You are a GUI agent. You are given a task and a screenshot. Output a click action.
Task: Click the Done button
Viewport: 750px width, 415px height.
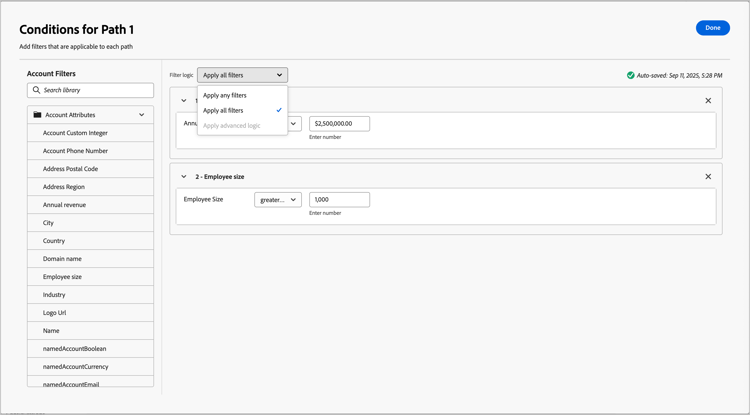[712, 28]
